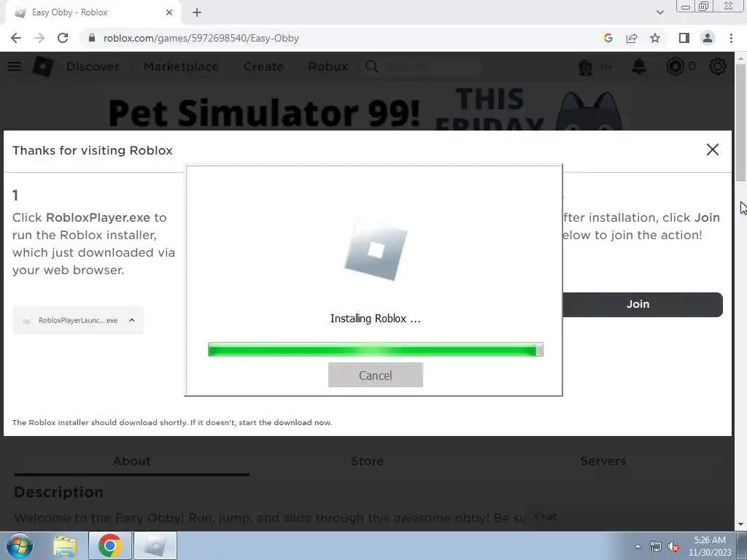
Task: Click the RobloxPlayerLauncher.exe download chip
Action: (78, 320)
